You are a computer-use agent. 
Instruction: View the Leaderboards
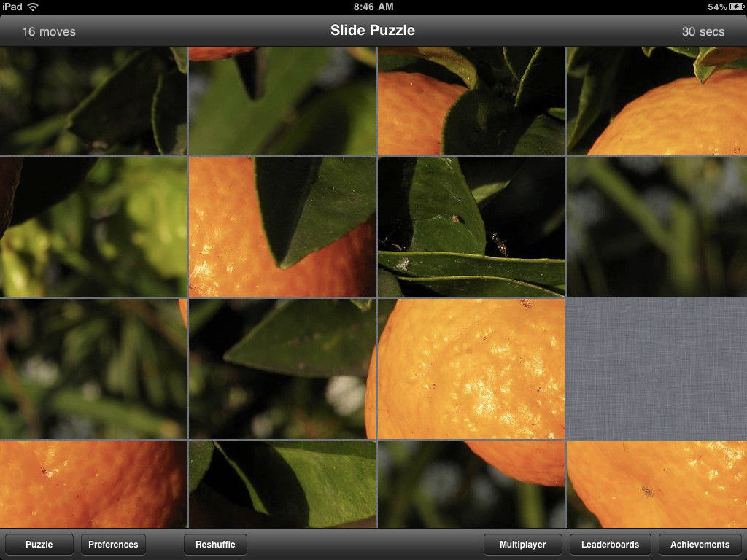click(x=611, y=544)
